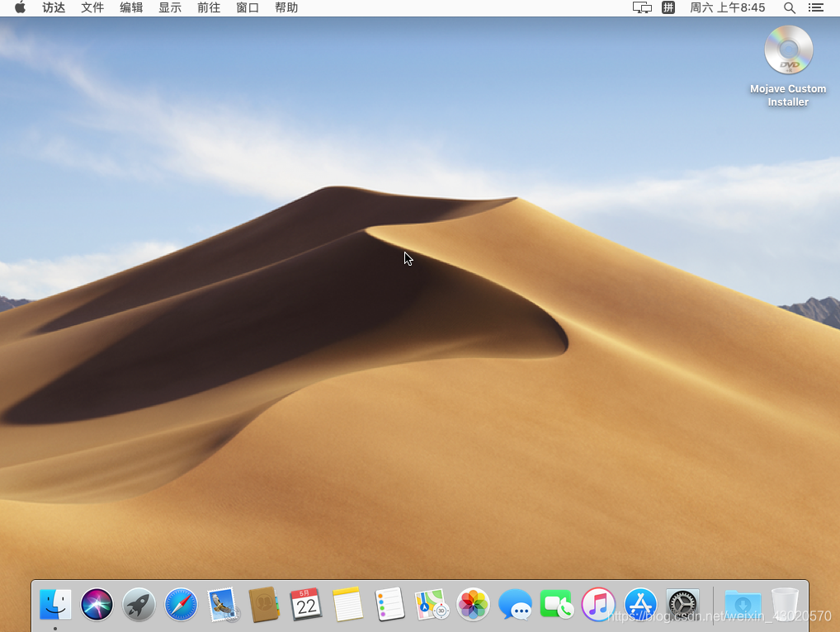The height and width of the screenshot is (632, 840).
Task: Open iTunes music icon in Dock
Action: click(x=598, y=605)
